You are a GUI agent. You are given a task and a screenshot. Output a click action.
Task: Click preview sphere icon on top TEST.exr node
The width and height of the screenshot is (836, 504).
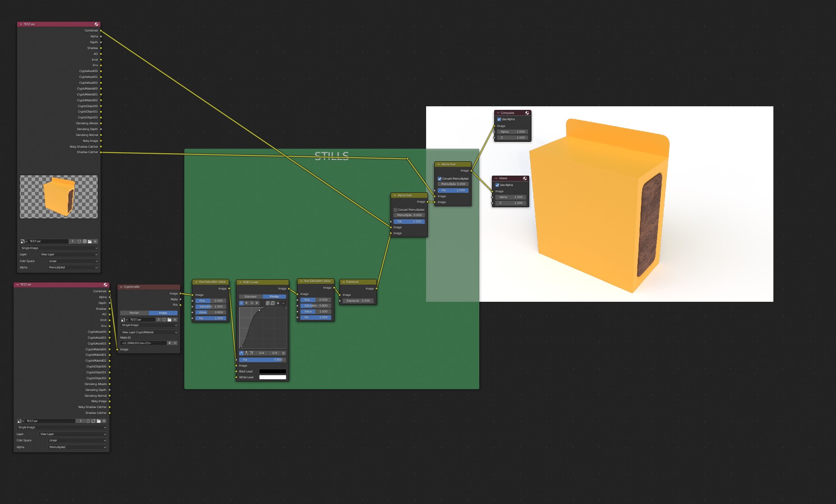click(x=96, y=24)
